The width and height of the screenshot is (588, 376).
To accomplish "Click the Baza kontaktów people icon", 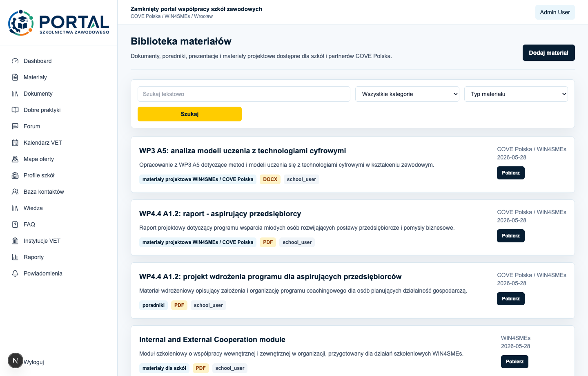I will coord(15,192).
